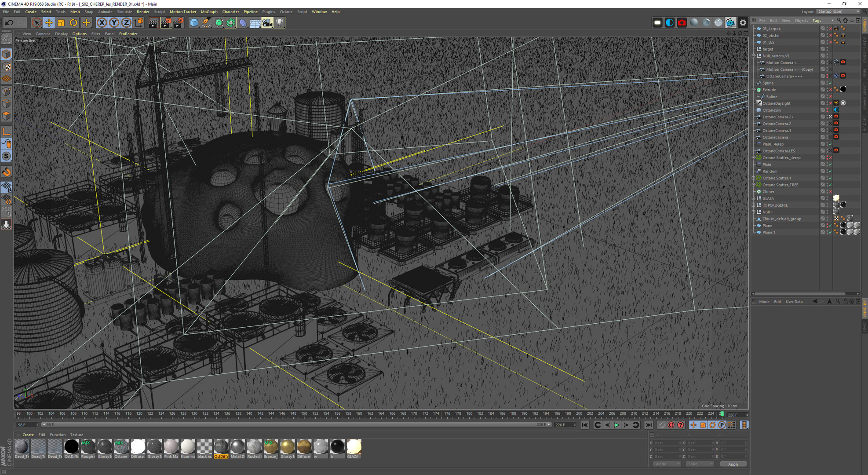Click the Undo arrow icon
This screenshot has height=475, width=868.
tap(9, 22)
